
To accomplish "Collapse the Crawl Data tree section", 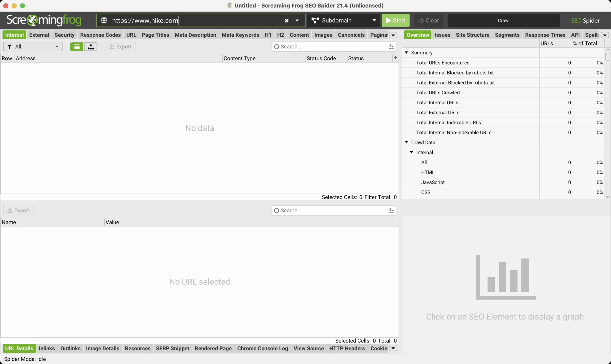I will tap(406, 142).
